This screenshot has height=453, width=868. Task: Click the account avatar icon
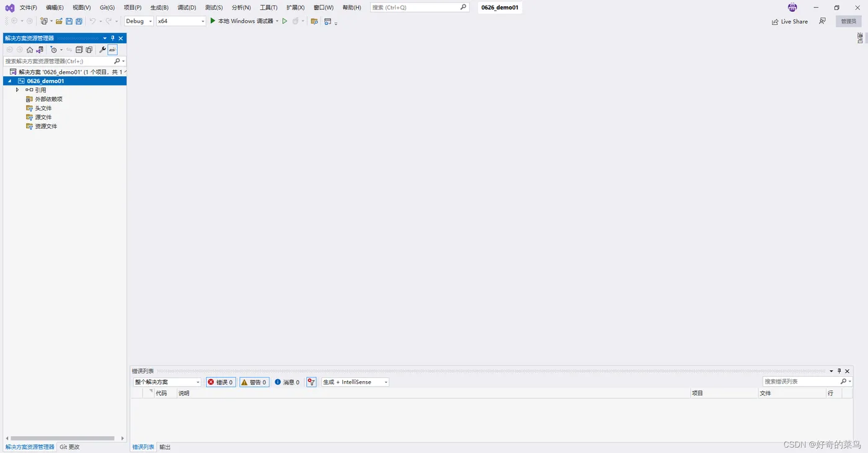click(792, 7)
